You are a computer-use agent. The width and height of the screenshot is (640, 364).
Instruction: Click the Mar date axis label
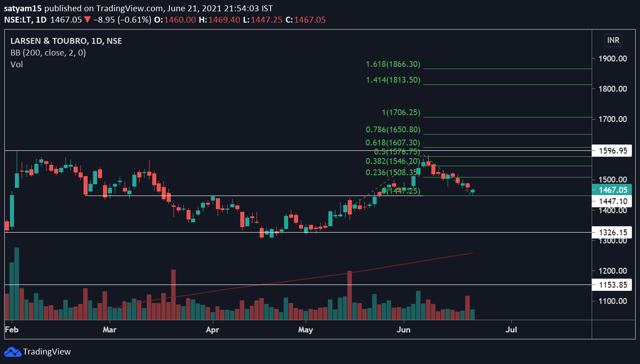pos(109,330)
